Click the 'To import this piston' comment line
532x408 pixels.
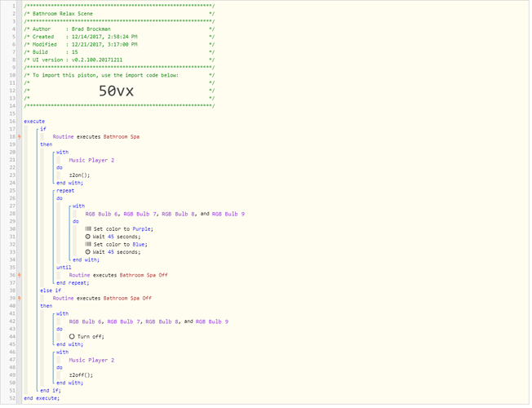click(119, 75)
